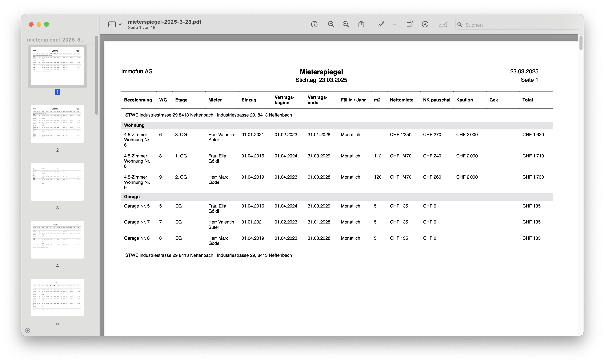Open search filter options on magnifier
Viewport: 605px width, 364px height.
[x=460, y=25]
